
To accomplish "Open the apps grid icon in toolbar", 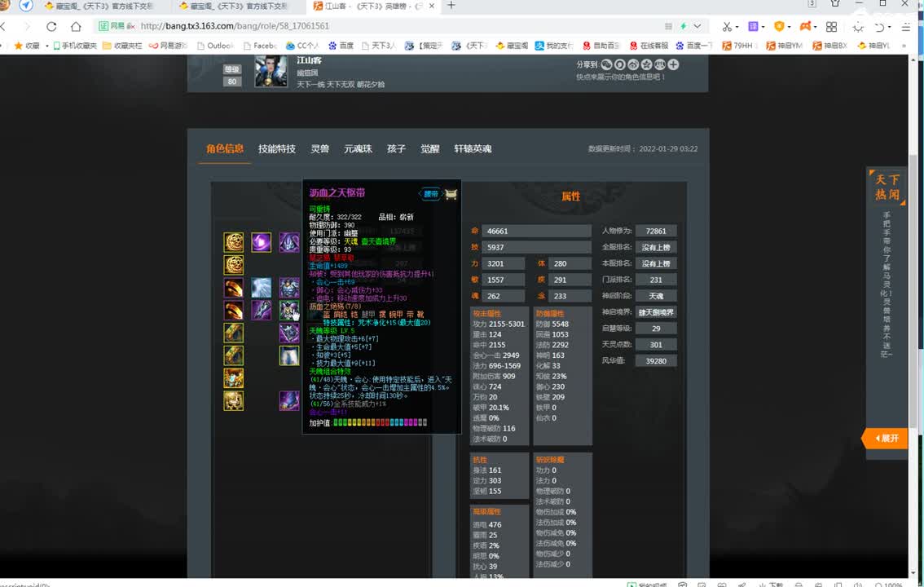I will [x=831, y=26].
